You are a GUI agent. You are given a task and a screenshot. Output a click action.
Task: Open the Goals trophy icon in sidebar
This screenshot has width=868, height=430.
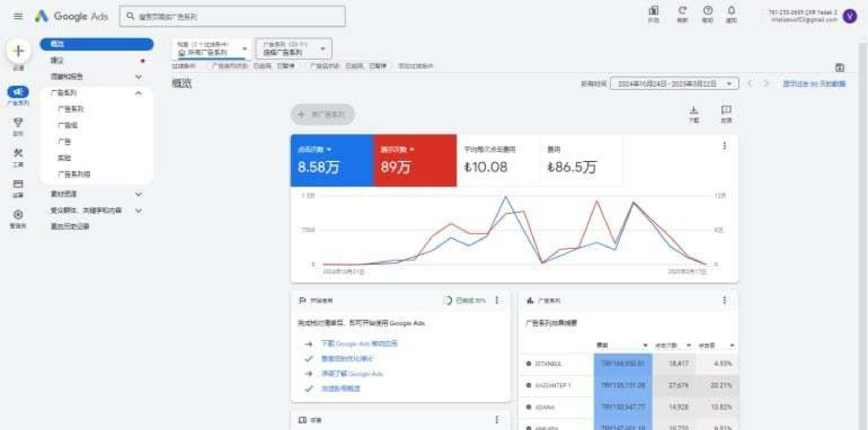click(18, 123)
